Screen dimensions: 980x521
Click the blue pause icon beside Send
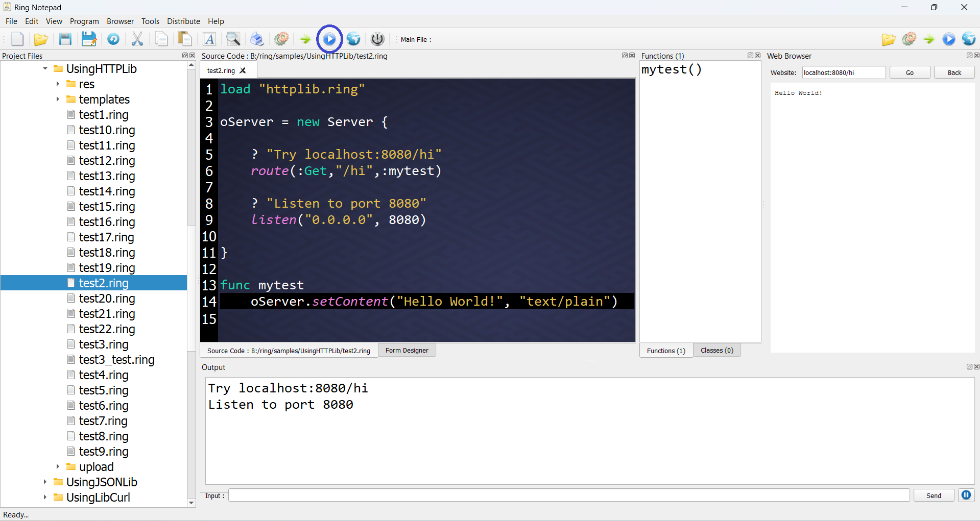[x=966, y=495]
